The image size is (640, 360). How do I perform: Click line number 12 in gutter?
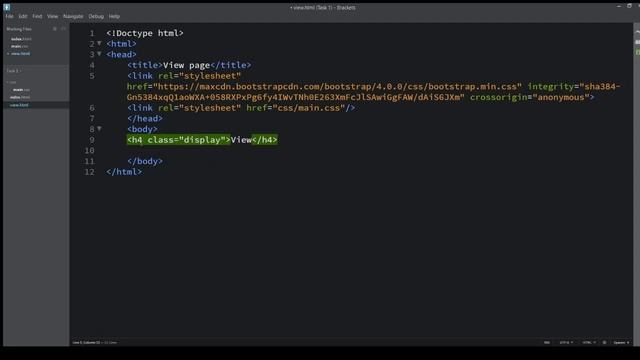(90, 172)
